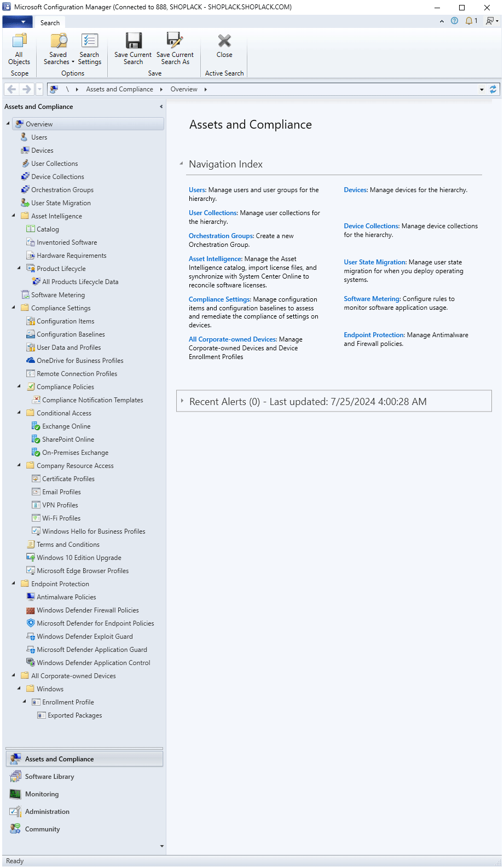Screen dimensions: 504x867
Task: Switch to the Search ribbon tab
Action: [x=50, y=22]
